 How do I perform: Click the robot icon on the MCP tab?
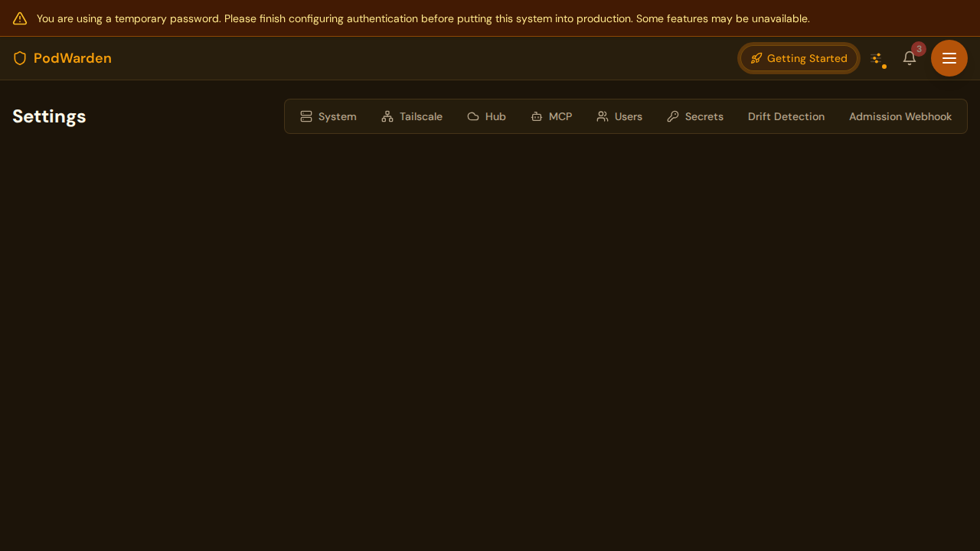point(537,116)
